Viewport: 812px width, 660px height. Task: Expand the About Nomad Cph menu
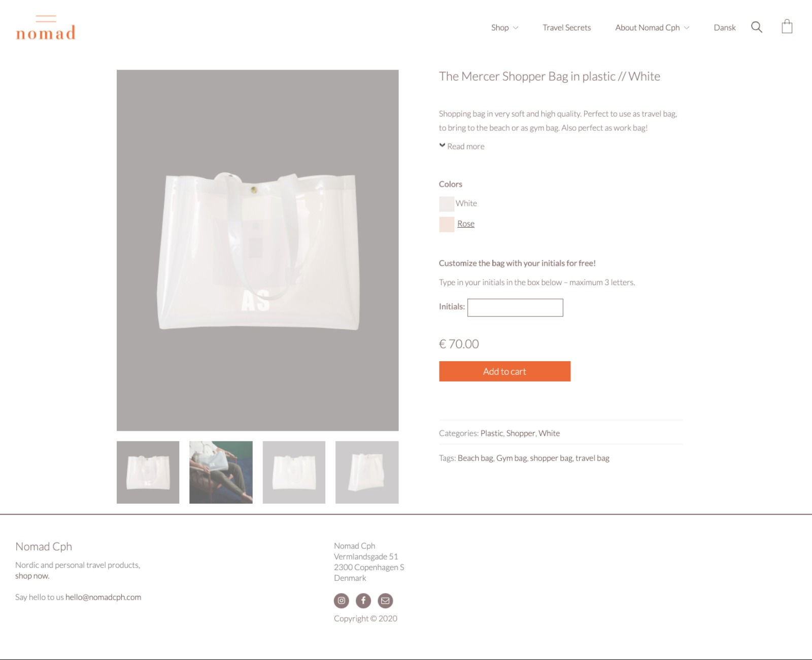652,27
